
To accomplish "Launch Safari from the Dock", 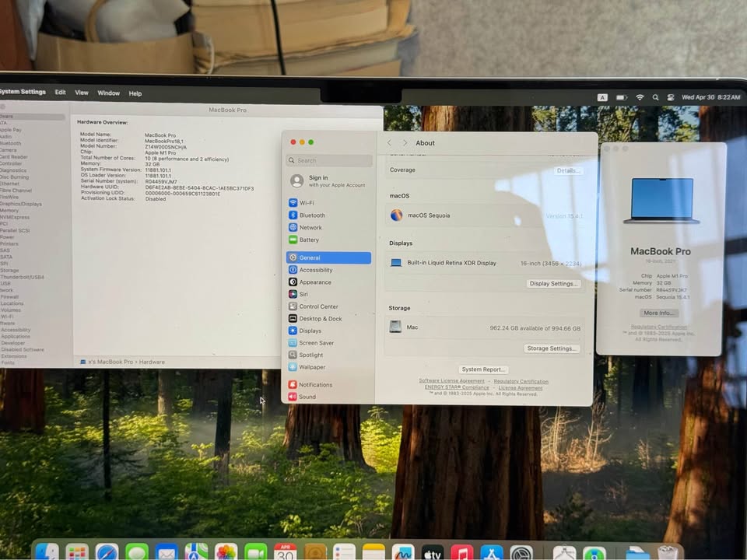I will coord(107,552).
